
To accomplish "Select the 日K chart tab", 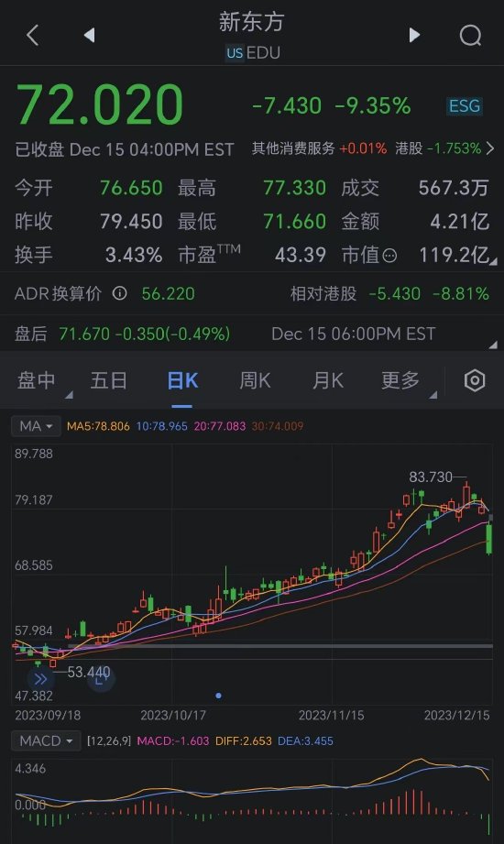I will click(182, 380).
